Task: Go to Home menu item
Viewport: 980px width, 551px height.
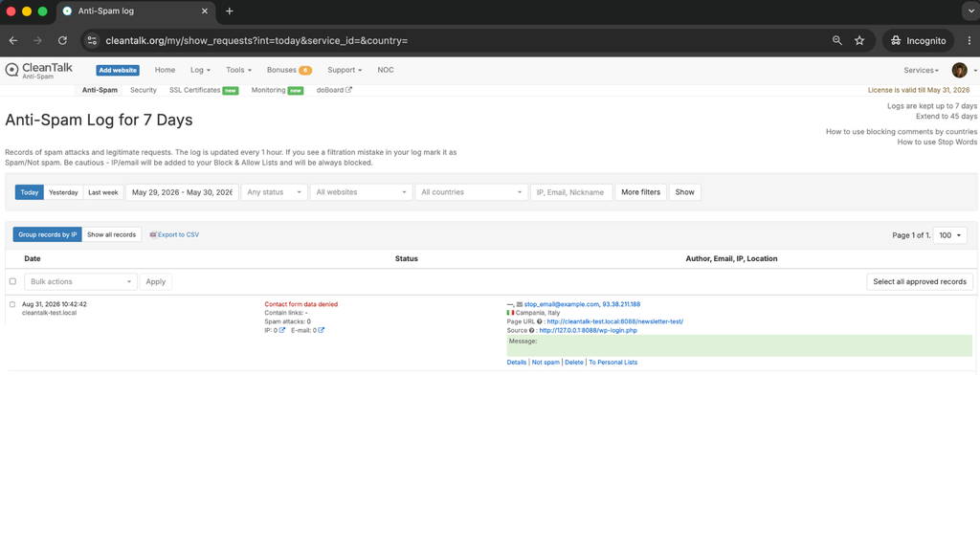Action: coord(165,70)
